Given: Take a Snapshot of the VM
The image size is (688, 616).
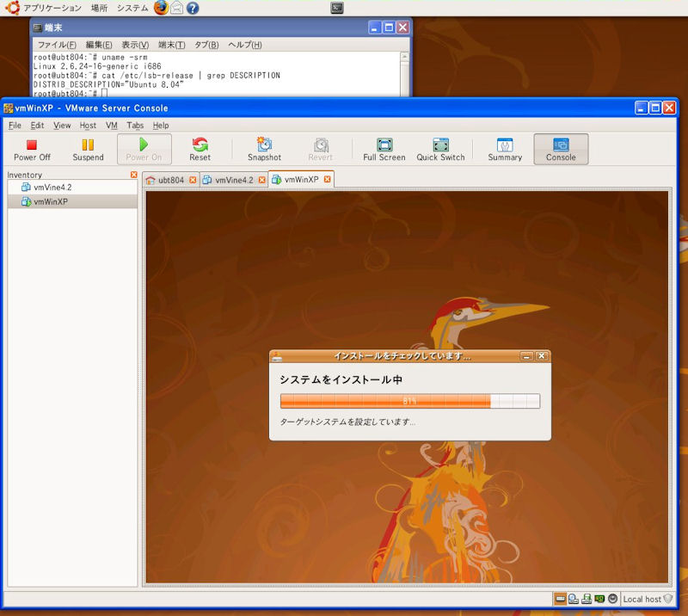Looking at the screenshot, I should pos(264,150).
